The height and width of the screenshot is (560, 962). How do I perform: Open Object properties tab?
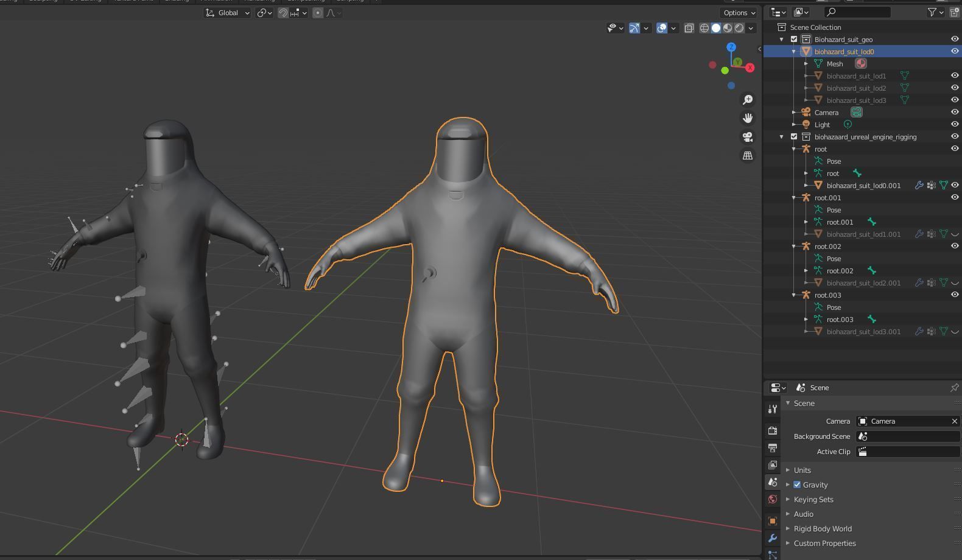click(x=773, y=521)
